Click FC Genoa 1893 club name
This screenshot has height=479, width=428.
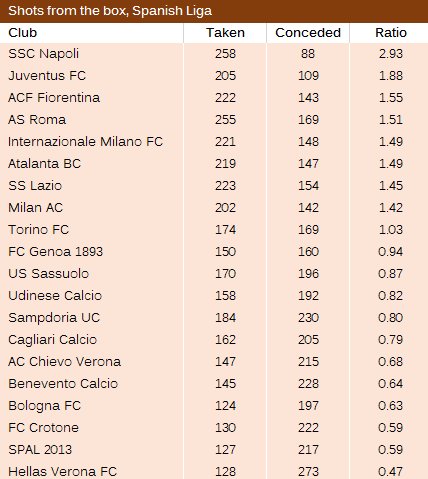pos(55,252)
